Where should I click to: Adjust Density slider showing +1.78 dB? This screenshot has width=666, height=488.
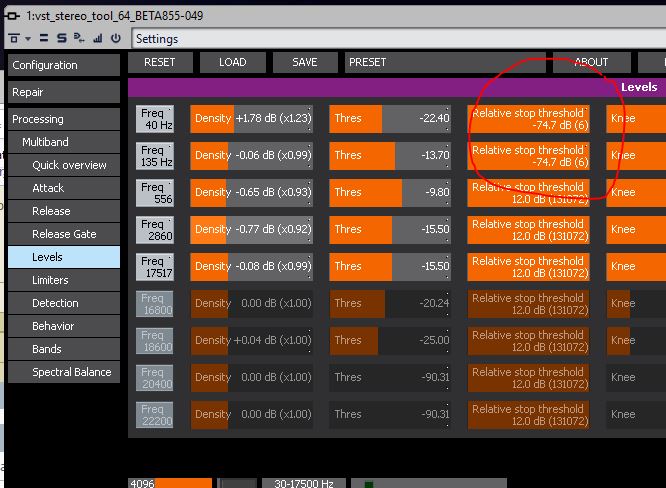tap(251, 119)
